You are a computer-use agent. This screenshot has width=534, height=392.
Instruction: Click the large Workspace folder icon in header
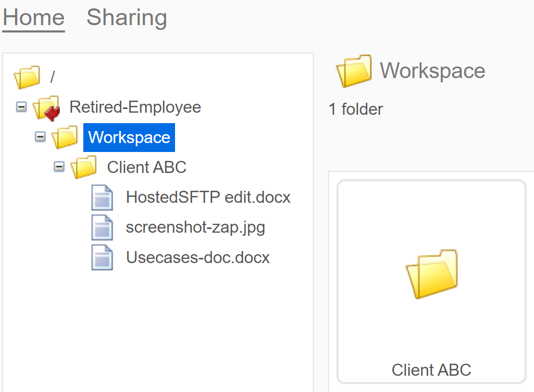coord(354,70)
